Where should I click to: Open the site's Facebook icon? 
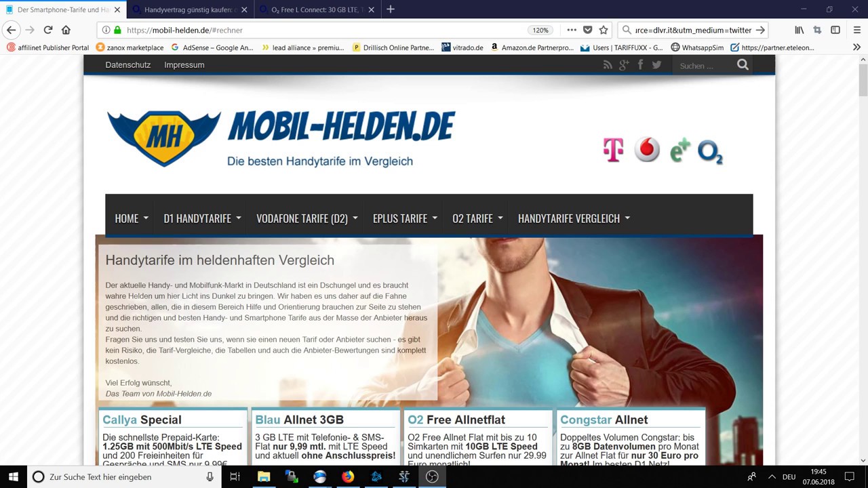(x=640, y=64)
